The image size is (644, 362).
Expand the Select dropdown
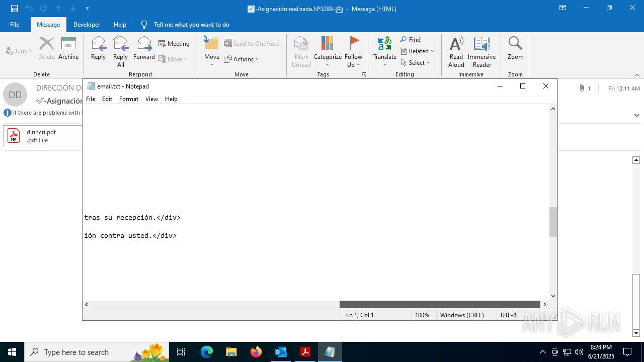click(416, 62)
